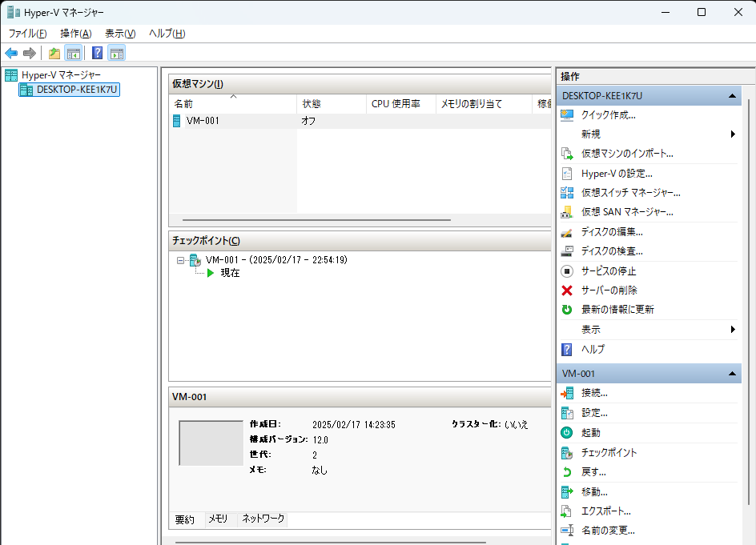
Task: Expand the 新規 submenu arrow
Action: coord(733,134)
